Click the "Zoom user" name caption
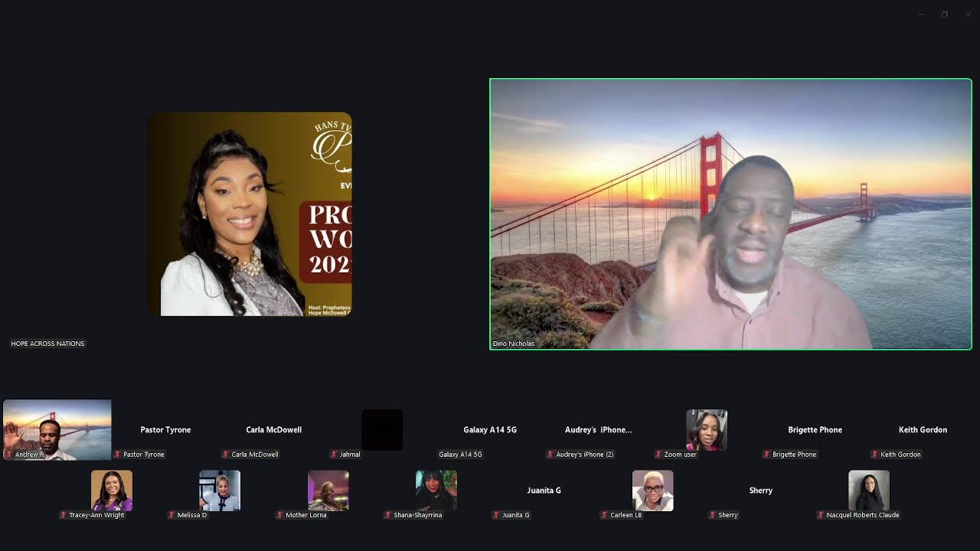980x551 pixels. pos(680,455)
